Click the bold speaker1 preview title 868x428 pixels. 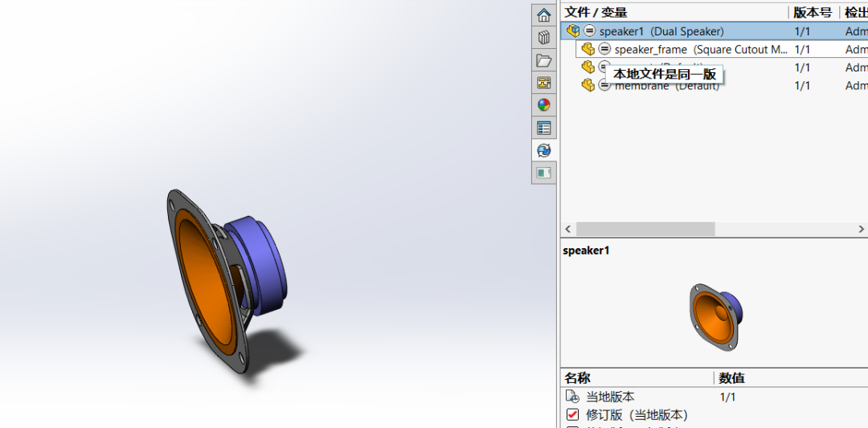586,251
